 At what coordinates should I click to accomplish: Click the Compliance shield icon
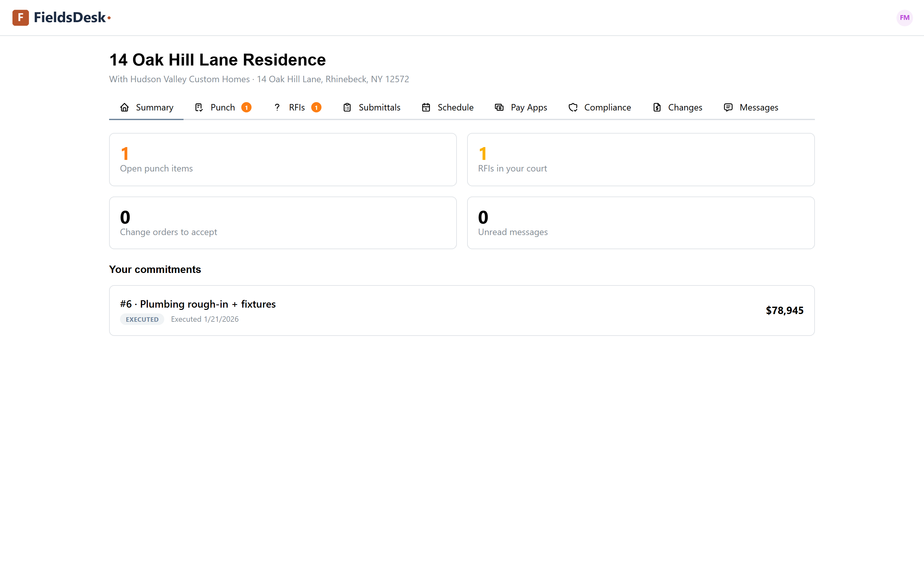coord(573,108)
